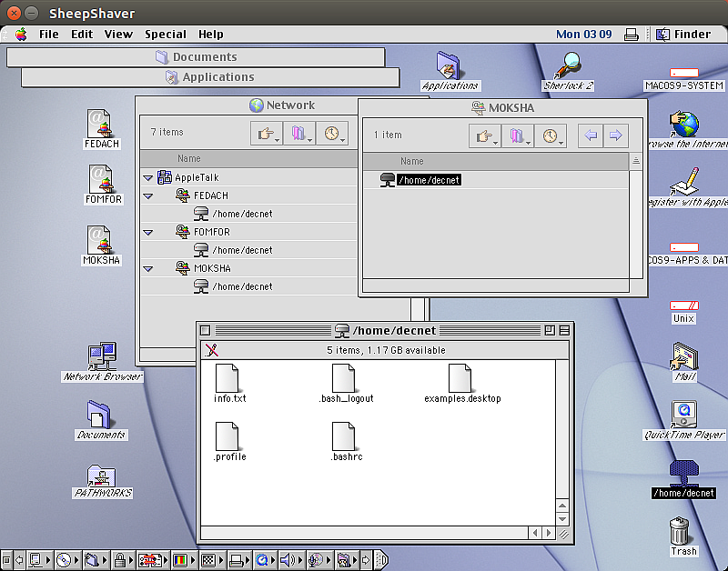
Task: Select the info.txt file
Action: pyautogui.click(x=229, y=384)
